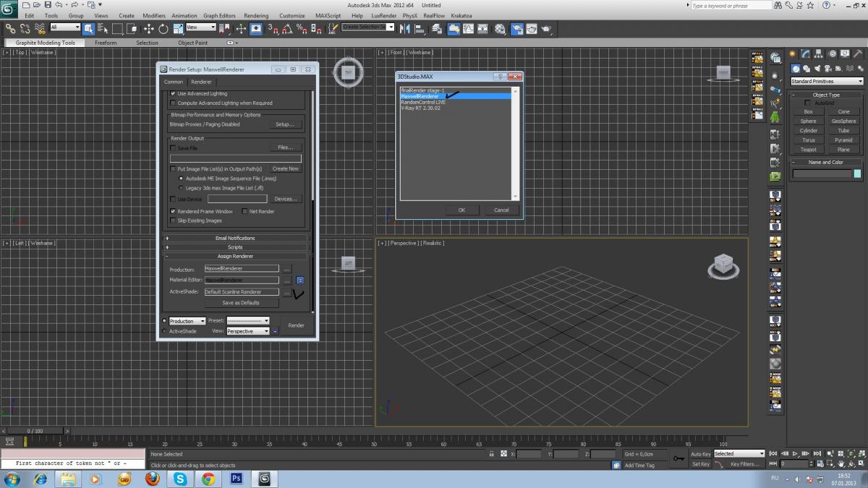Expand the Email Notifications rollout
868x488 pixels.
point(235,238)
